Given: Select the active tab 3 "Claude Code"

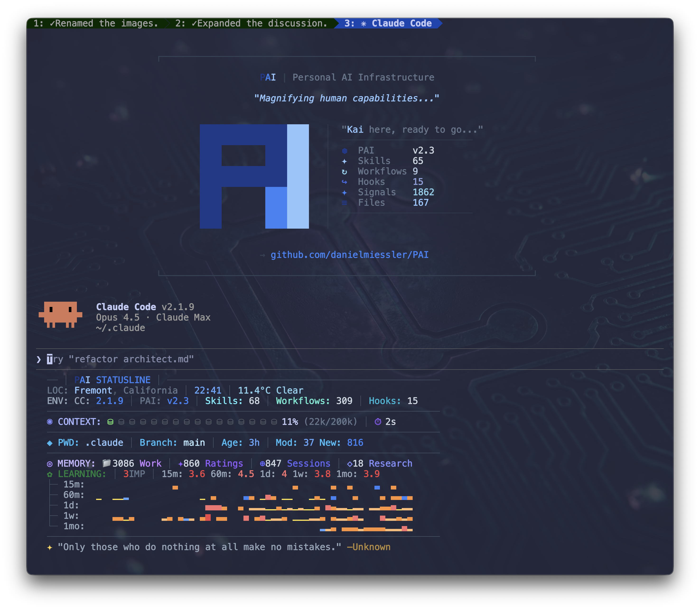Looking at the screenshot, I should [x=388, y=23].
